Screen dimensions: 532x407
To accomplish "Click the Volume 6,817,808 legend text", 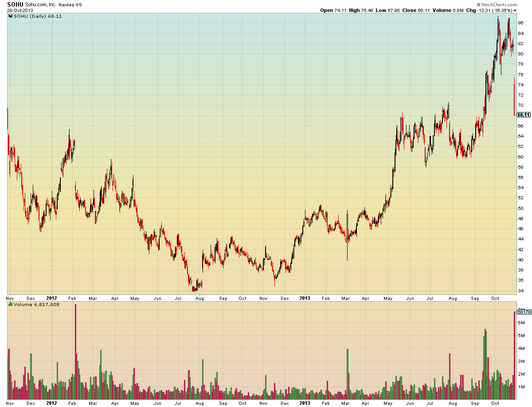I will (36, 305).
